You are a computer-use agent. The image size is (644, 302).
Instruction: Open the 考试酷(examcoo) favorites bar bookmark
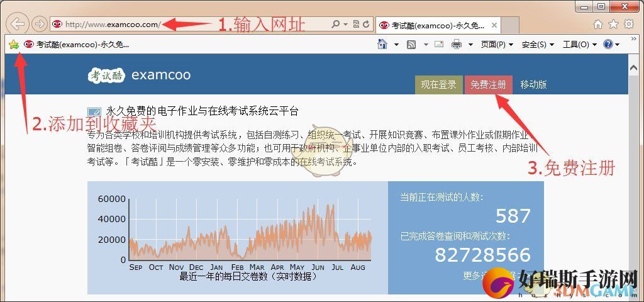tap(76, 45)
